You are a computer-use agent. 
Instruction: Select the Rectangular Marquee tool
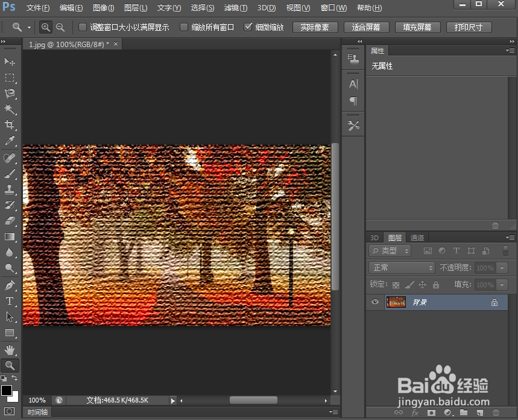[x=10, y=78]
